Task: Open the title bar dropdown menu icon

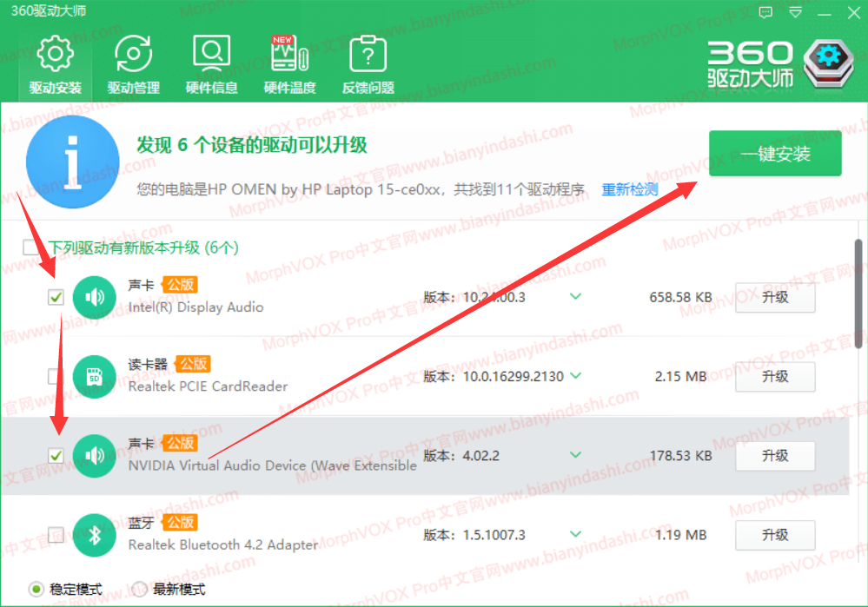Action: (x=796, y=13)
